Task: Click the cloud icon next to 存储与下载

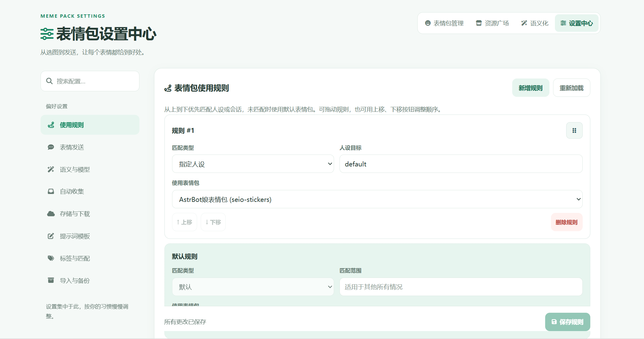Action: (x=51, y=214)
